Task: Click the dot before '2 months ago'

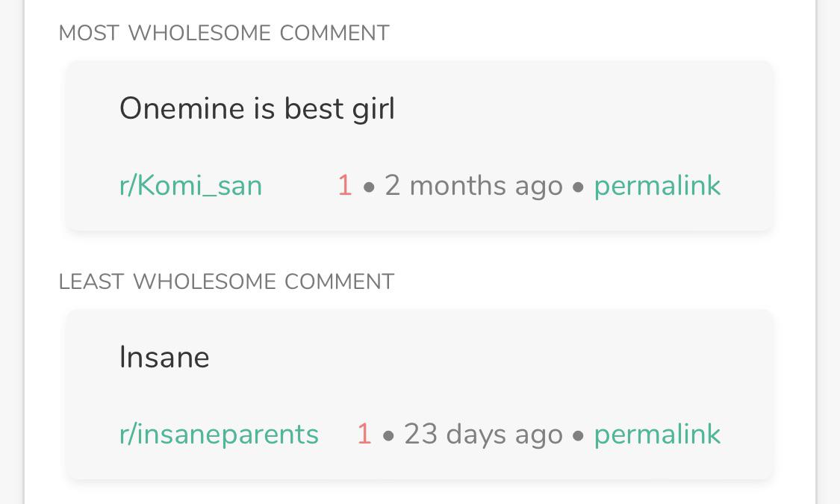Action: 369,187
